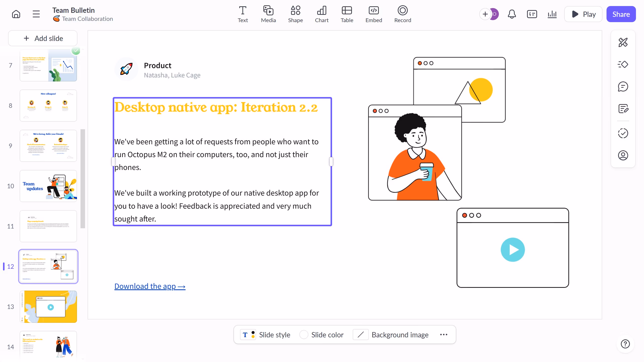Screen dimensions: 644x362
Task: Click the blue play button illustration
Action: 513,250
